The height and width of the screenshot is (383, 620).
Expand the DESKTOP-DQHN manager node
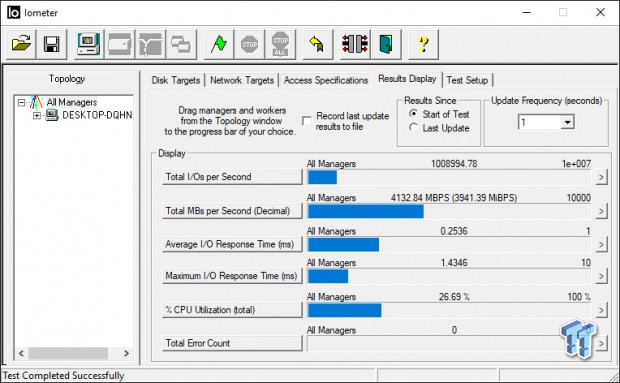point(37,115)
